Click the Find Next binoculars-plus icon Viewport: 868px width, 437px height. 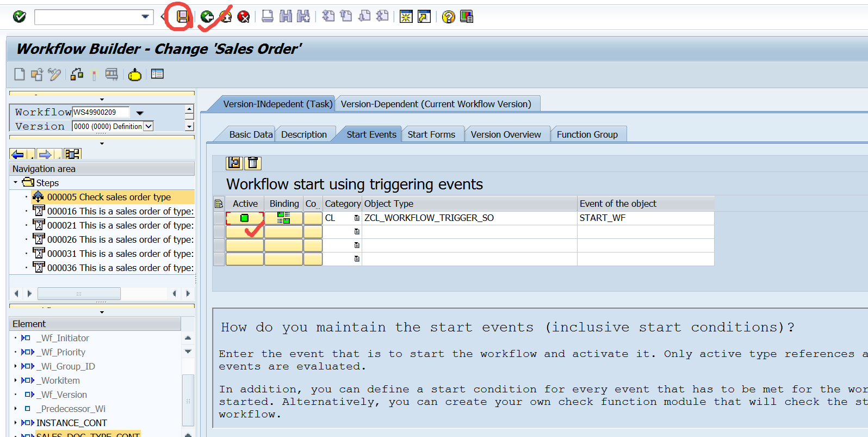pos(303,16)
